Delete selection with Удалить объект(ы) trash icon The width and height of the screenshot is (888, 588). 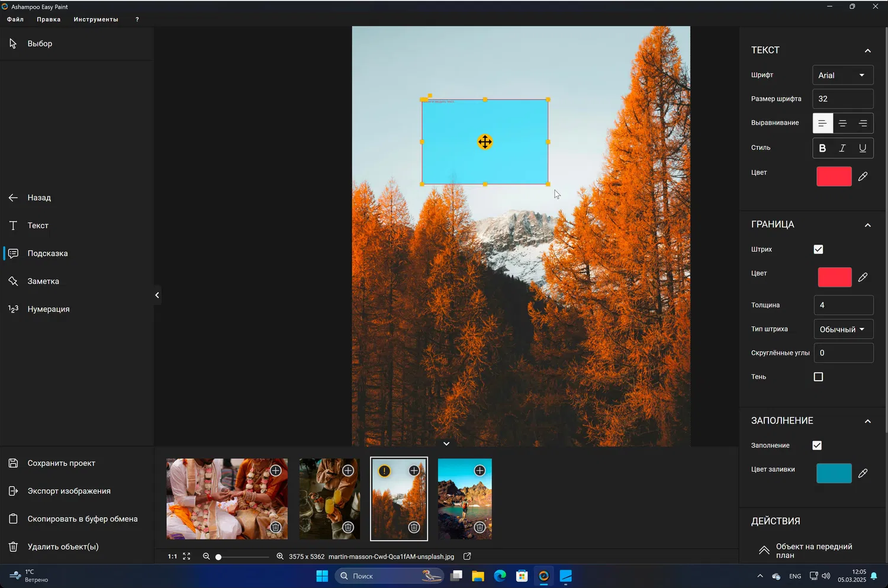coord(13,547)
